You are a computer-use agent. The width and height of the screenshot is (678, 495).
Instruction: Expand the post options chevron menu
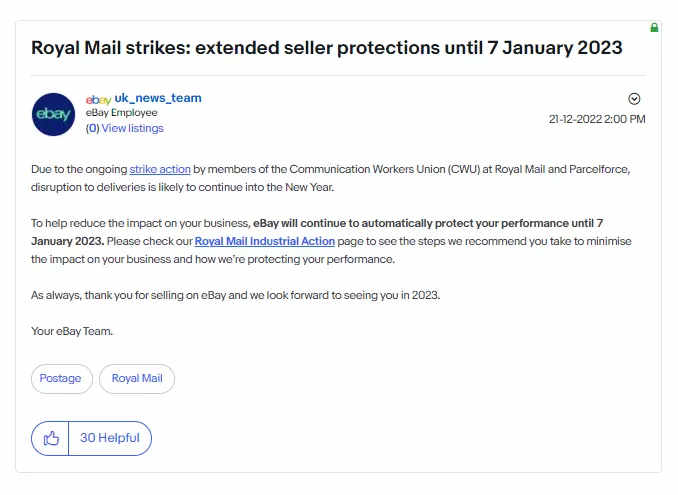tap(634, 99)
